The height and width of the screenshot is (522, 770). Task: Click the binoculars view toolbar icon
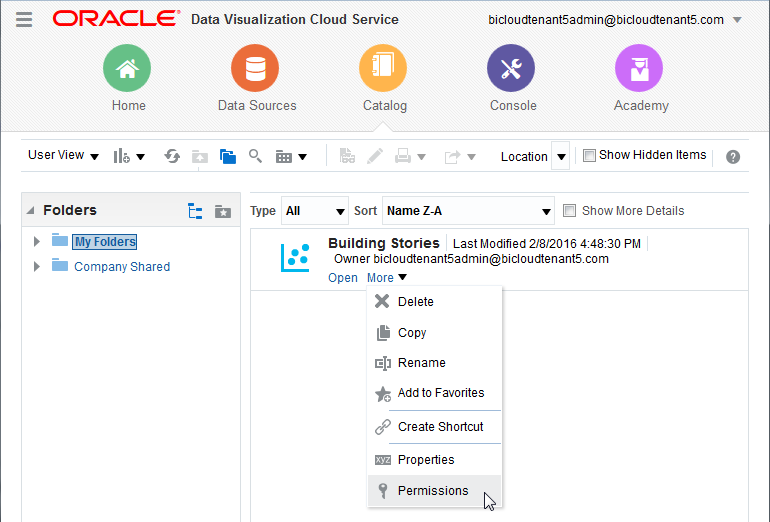pos(347,156)
